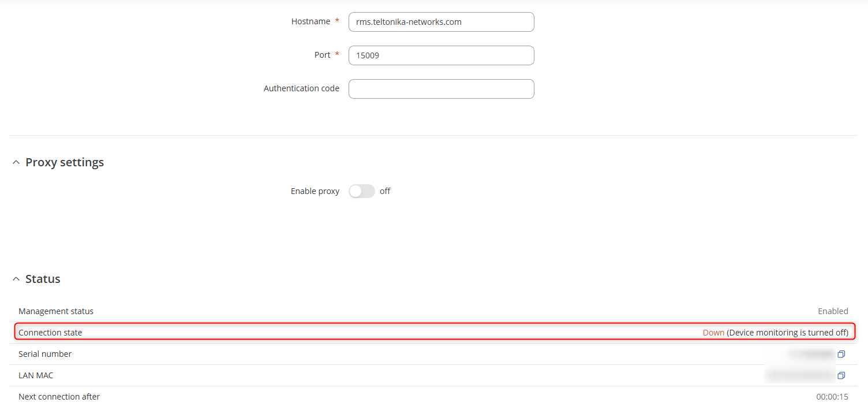Select the "Connection state" row label

(x=50, y=333)
